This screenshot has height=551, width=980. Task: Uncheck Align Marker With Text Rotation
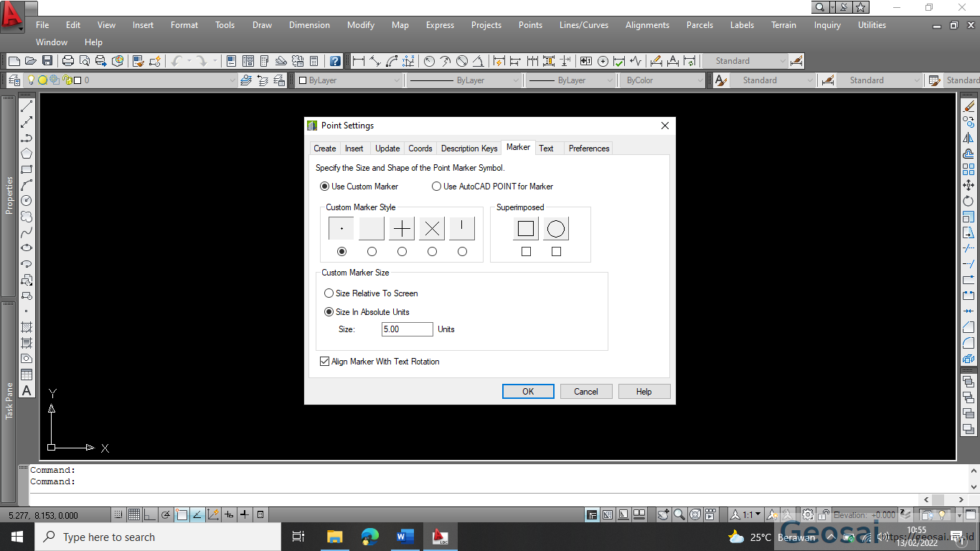(324, 362)
